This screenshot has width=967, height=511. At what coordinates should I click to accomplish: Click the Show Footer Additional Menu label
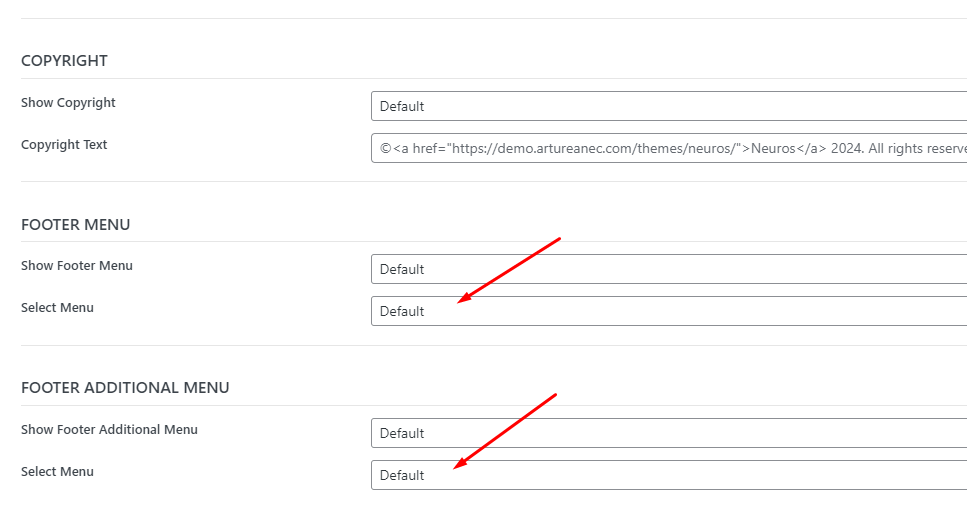(109, 430)
